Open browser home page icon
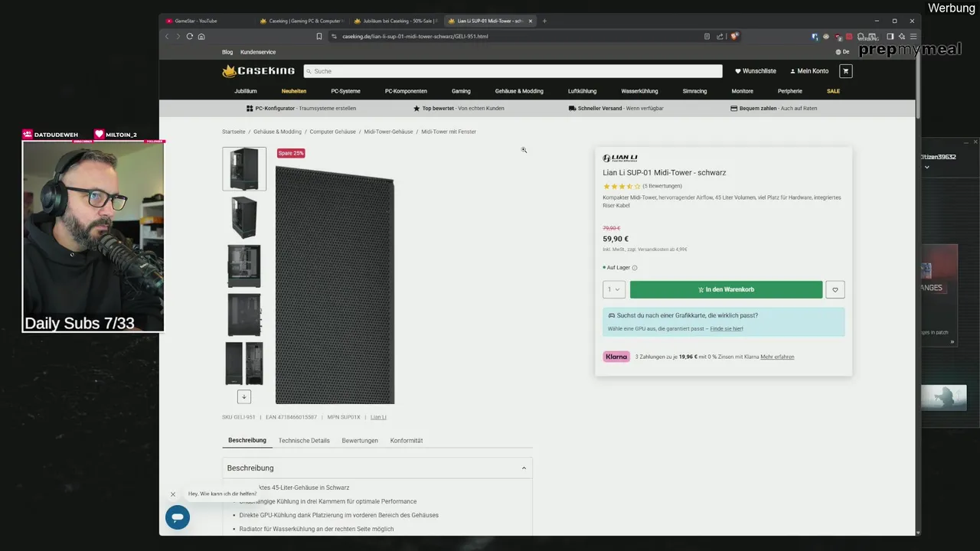This screenshot has height=551, width=980. (x=201, y=36)
